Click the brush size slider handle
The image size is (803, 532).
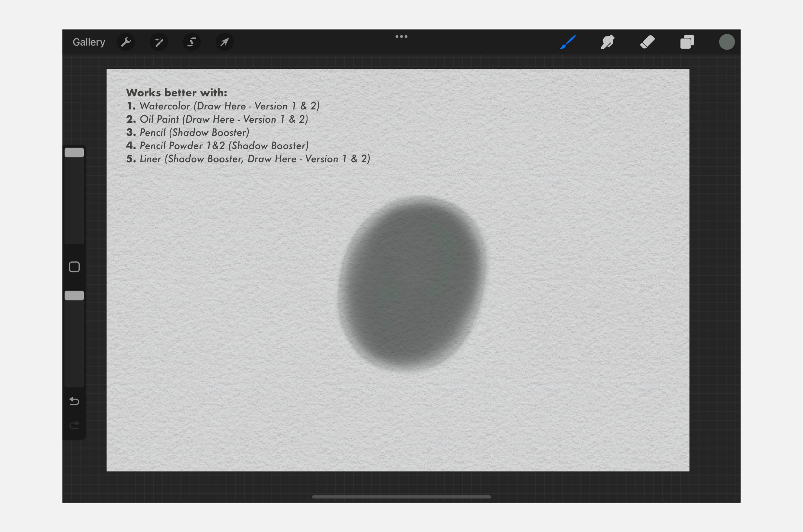pyautogui.click(x=74, y=153)
